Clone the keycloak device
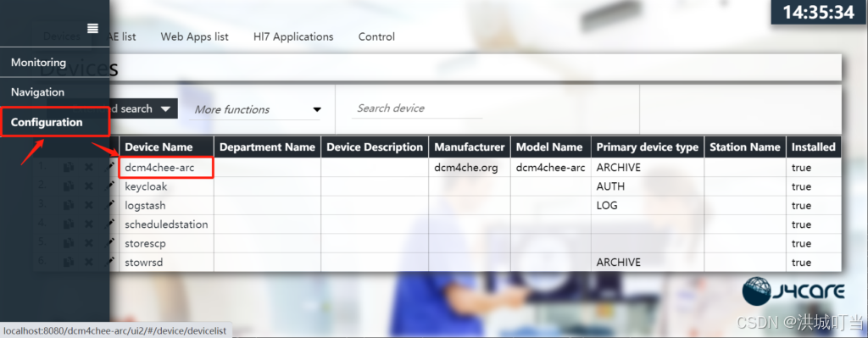This screenshot has width=868, height=338. [69, 186]
